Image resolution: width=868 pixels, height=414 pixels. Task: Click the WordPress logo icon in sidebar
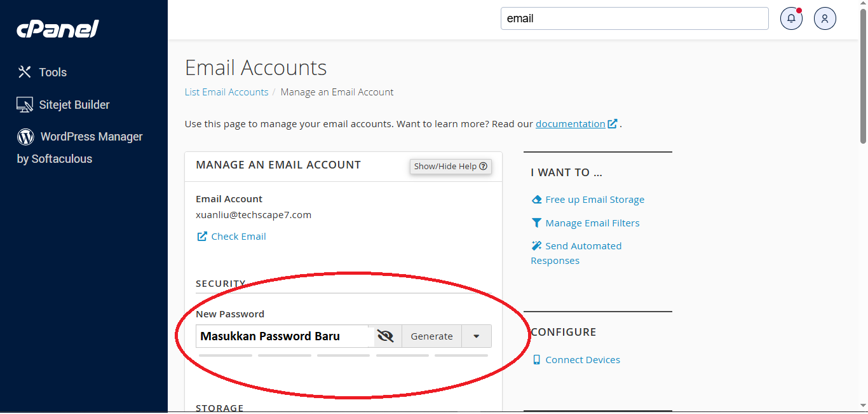[x=25, y=136]
